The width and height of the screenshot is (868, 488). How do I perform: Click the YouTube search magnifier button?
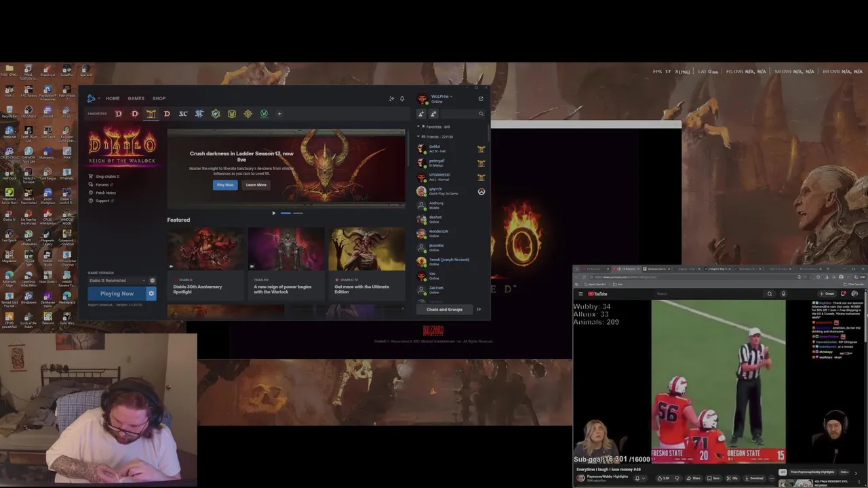pos(769,294)
